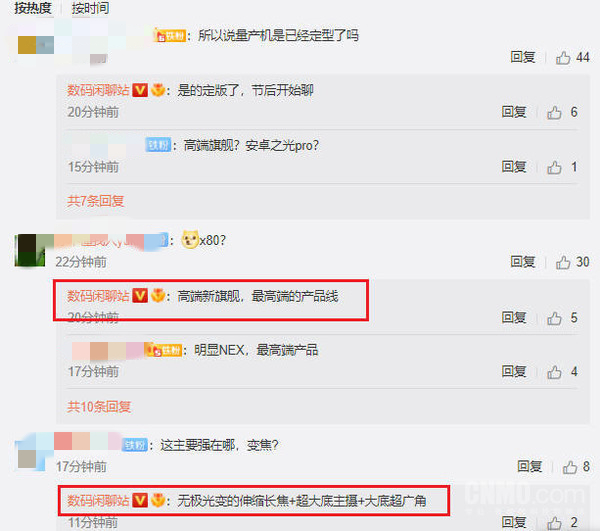This screenshot has height=531, width=600.
Task: Sort comments by 按热度
Action: [33, 8]
